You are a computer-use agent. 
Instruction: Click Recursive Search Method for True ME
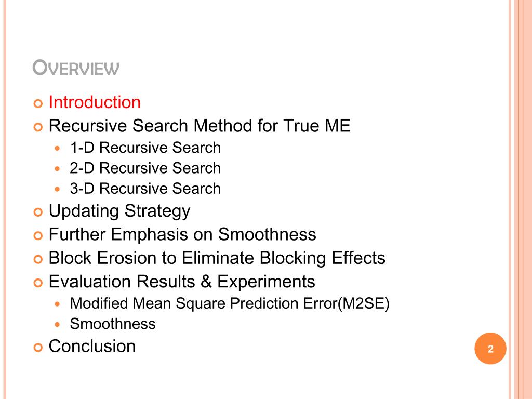click(x=199, y=126)
